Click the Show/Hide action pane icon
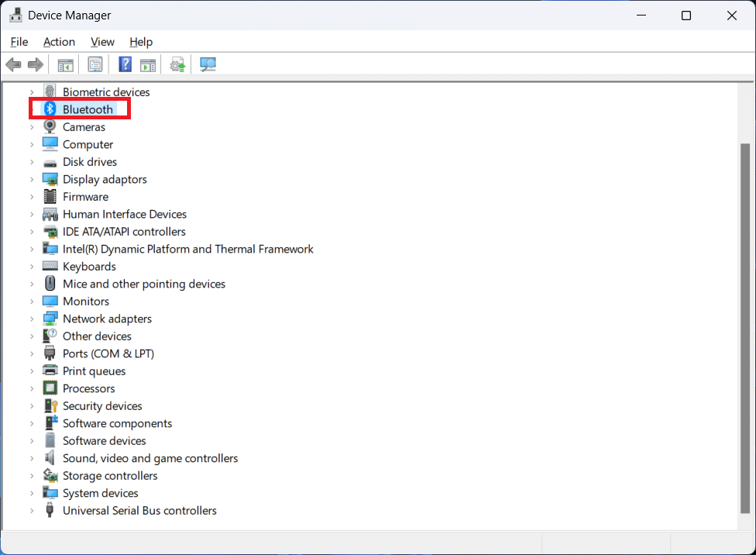This screenshot has height=555, width=756. coord(148,65)
